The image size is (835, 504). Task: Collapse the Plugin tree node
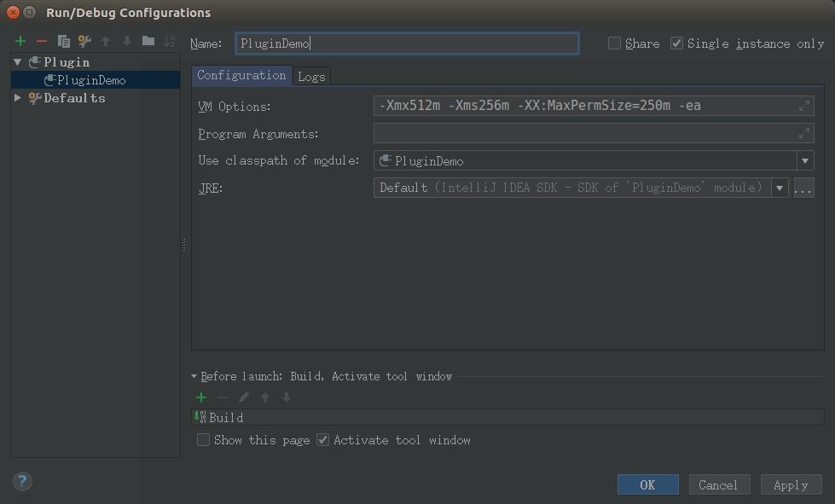[x=18, y=62]
